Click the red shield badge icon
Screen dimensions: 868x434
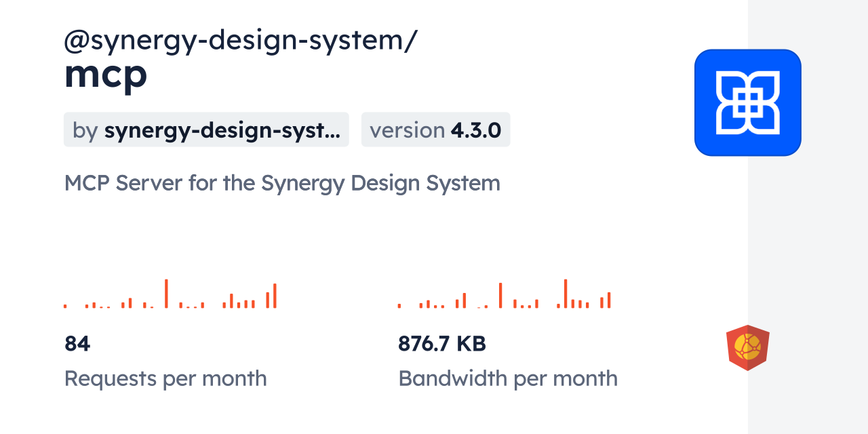coord(748,348)
